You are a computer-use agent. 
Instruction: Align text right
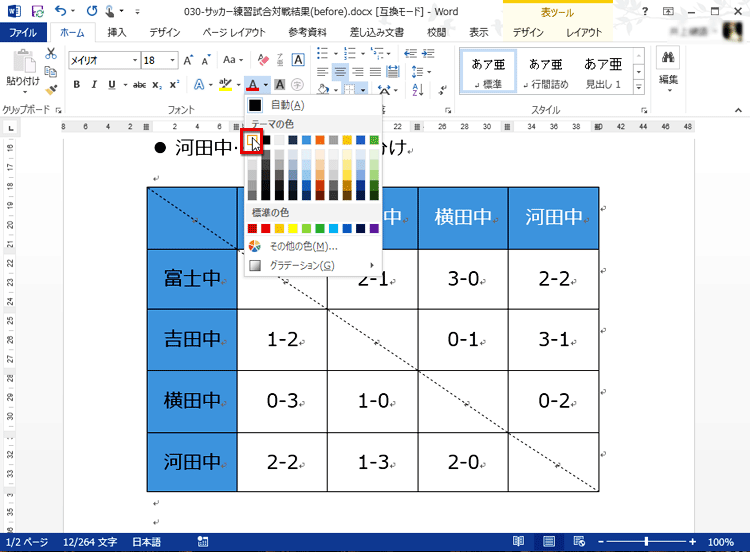[358, 72]
